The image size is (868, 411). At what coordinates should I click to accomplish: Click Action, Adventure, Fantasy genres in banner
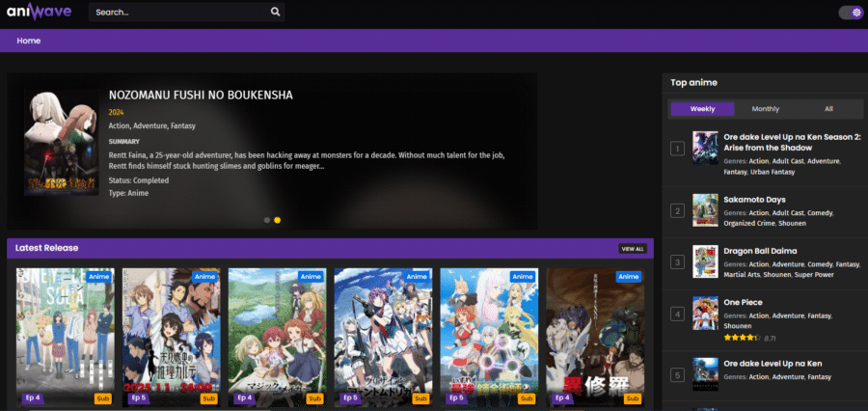coord(152,125)
